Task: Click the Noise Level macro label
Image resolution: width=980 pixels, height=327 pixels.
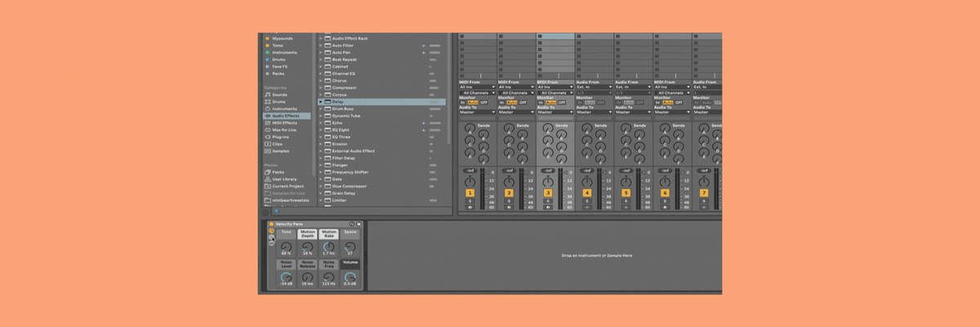Action: [286, 263]
